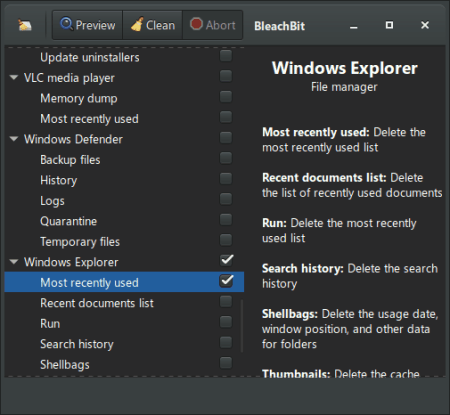450x415 pixels.
Task: Tick the Search history checkbox
Action: pos(226,342)
